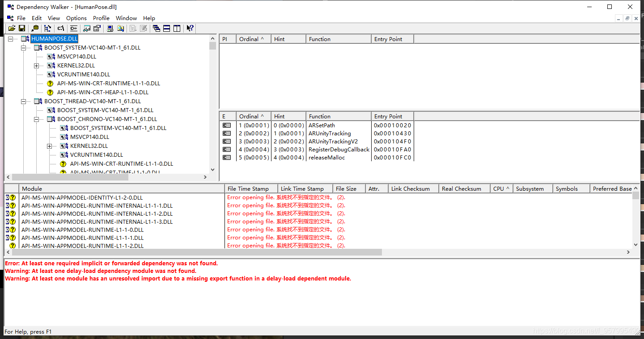Screen dimensions: 644x339
Task: Select the cascade windows toolbar icon
Action: [156, 28]
